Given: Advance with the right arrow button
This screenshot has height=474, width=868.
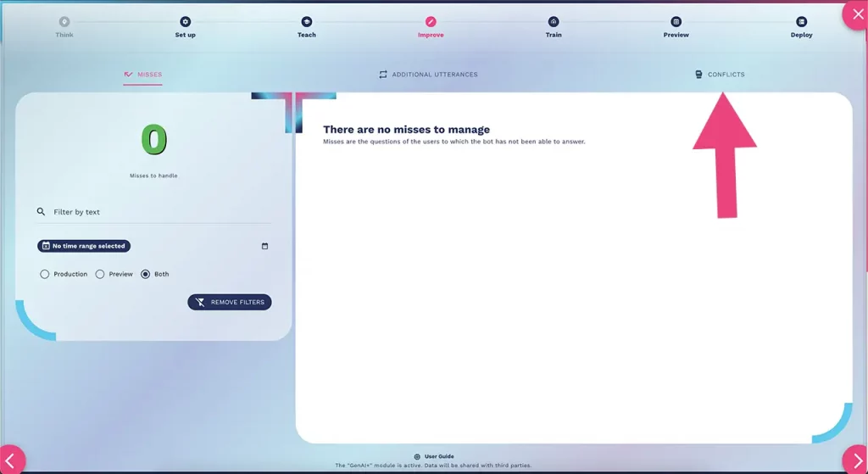Looking at the screenshot, I should [856, 460].
